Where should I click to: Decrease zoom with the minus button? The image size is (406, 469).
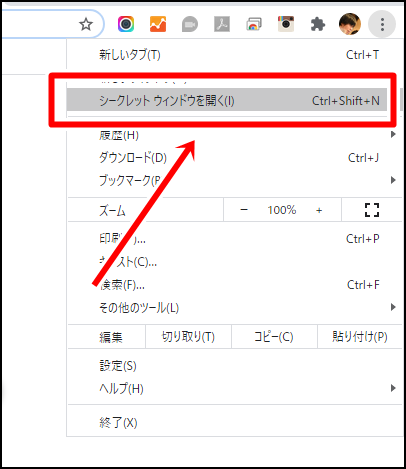point(244,210)
